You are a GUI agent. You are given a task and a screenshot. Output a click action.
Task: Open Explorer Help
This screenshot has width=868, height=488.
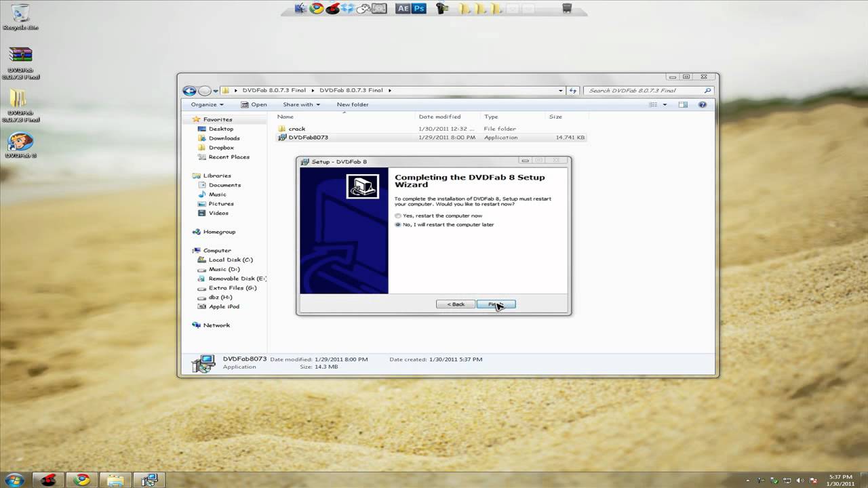[x=703, y=104]
